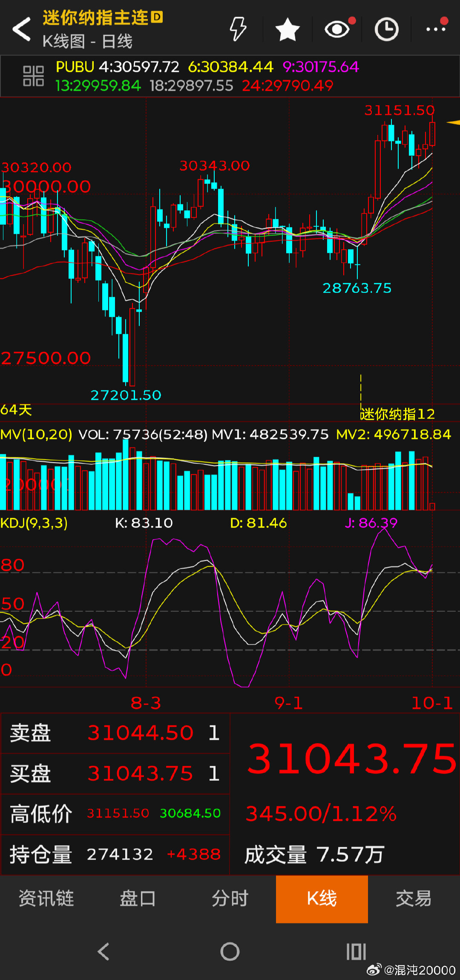This screenshot has width=460, height=980.
Task: Tap the open interest change +4388
Action: [x=194, y=854]
